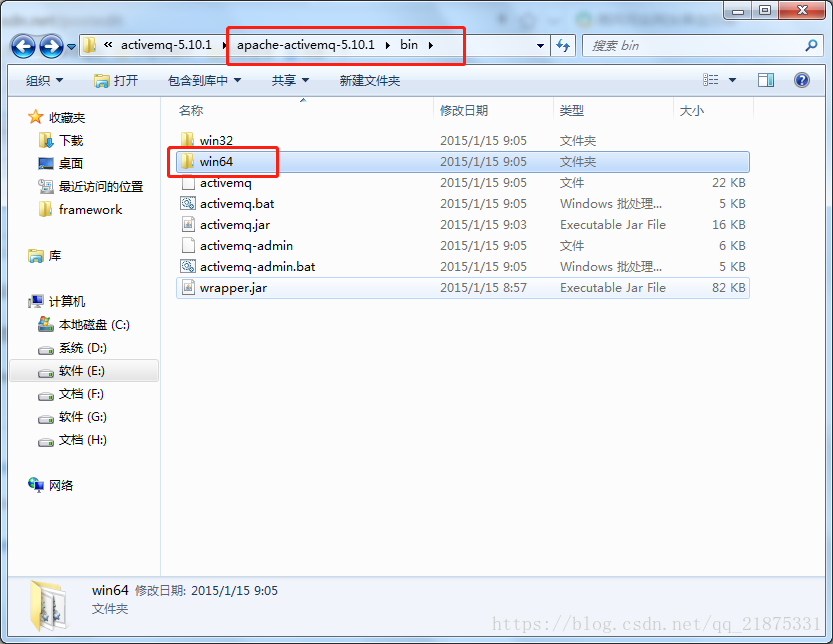Select wrapper.jar file
Viewport: 833px width, 644px height.
tap(462, 287)
